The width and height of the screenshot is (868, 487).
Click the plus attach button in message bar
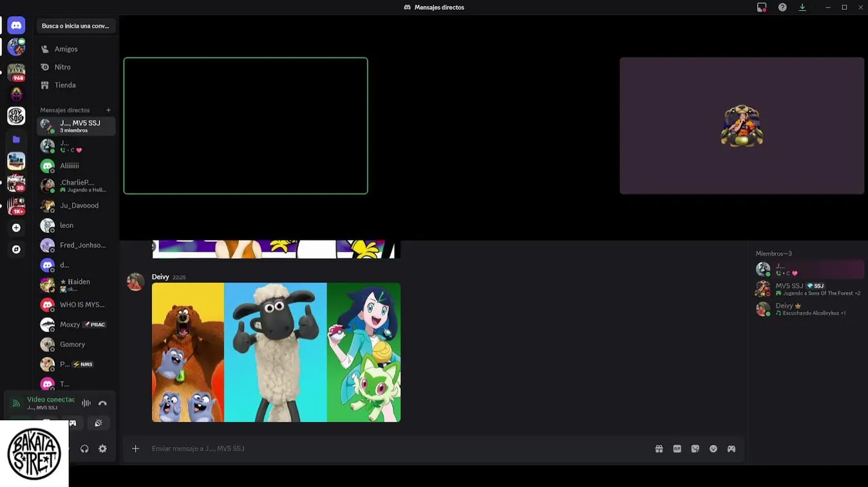pos(135,448)
